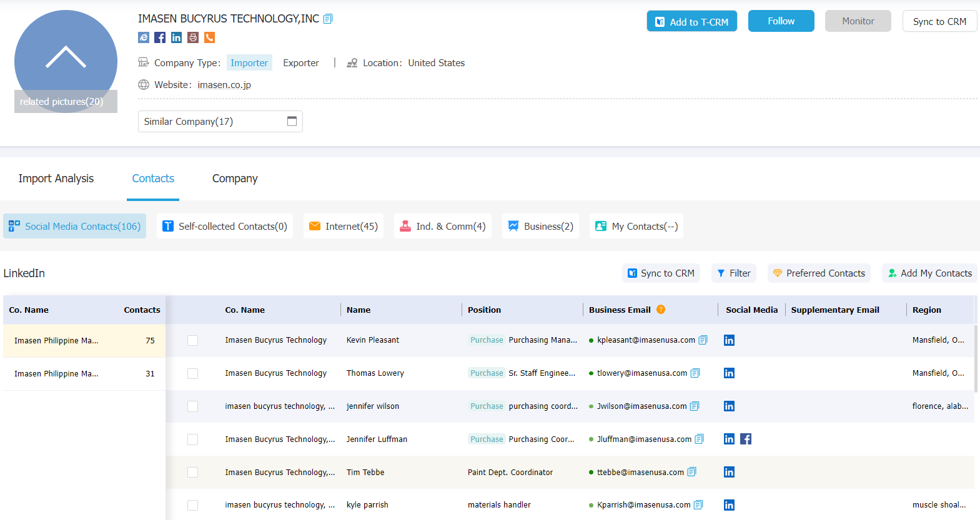980x520 pixels.
Task: Follow this company
Action: click(x=781, y=21)
